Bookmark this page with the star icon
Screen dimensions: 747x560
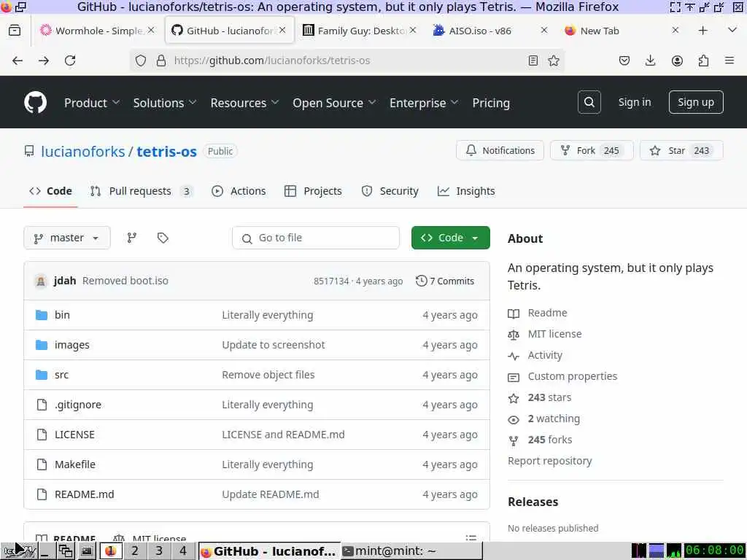(x=554, y=61)
